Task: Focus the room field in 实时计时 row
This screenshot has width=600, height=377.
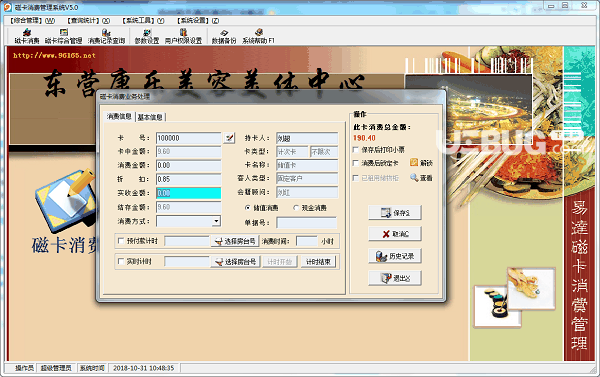Action: click(x=187, y=262)
